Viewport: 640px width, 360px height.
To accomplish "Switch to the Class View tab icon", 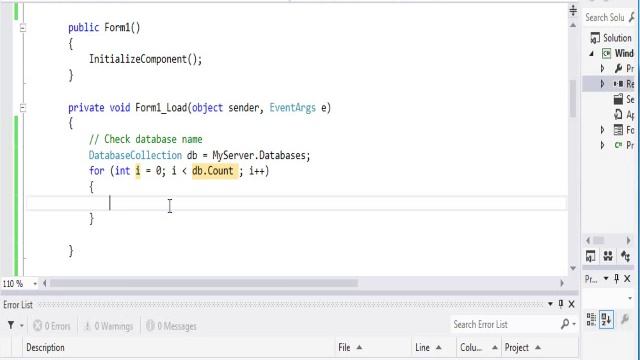I will point(626,256).
